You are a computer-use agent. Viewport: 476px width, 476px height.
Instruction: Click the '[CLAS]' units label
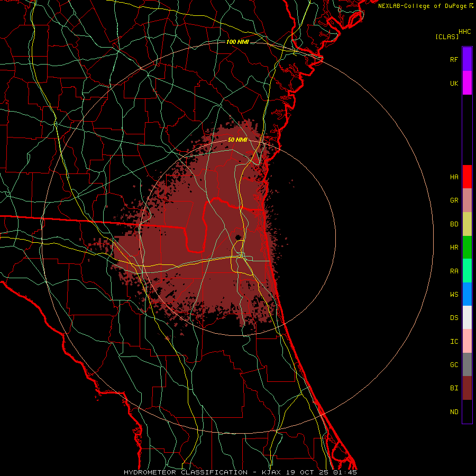pyautogui.click(x=447, y=36)
